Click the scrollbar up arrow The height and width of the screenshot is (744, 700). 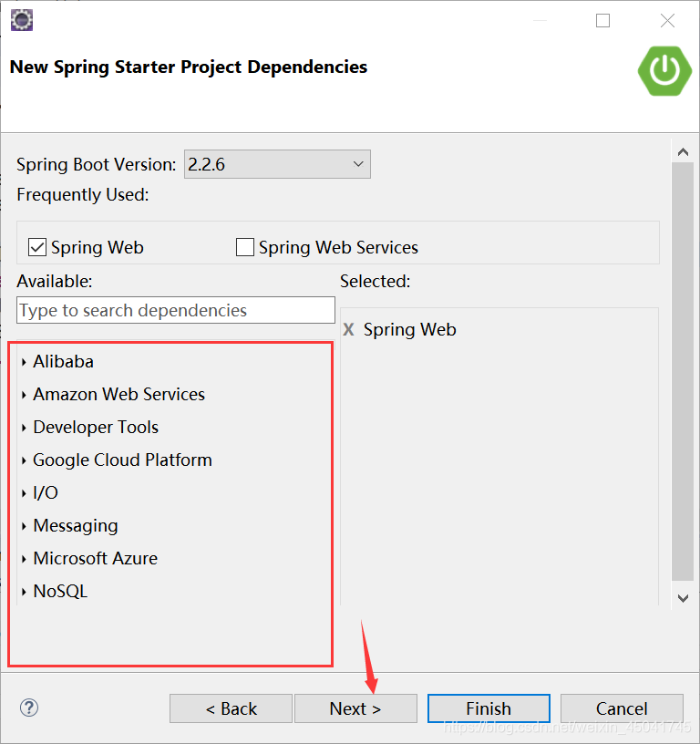click(x=683, y=152)
